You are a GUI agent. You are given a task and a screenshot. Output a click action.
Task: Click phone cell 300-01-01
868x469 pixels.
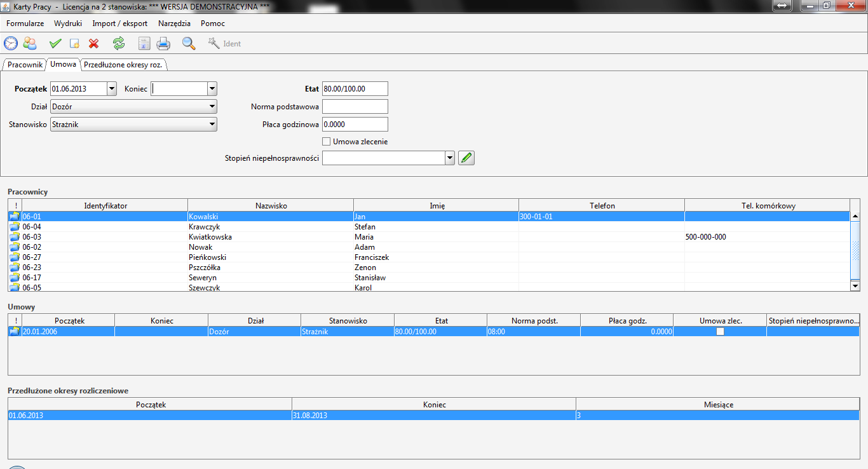pyautogui.click(x=602, y=217)
